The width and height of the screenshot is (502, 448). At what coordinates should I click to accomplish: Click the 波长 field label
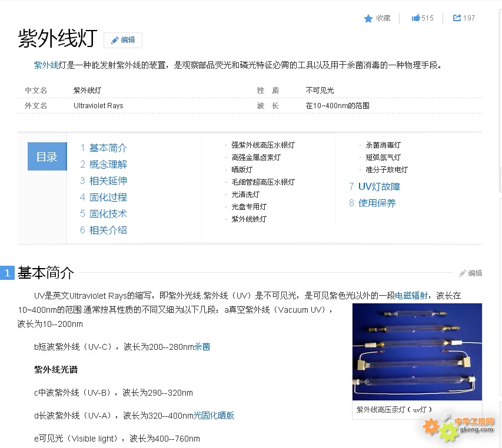click(x=268, y=106)
